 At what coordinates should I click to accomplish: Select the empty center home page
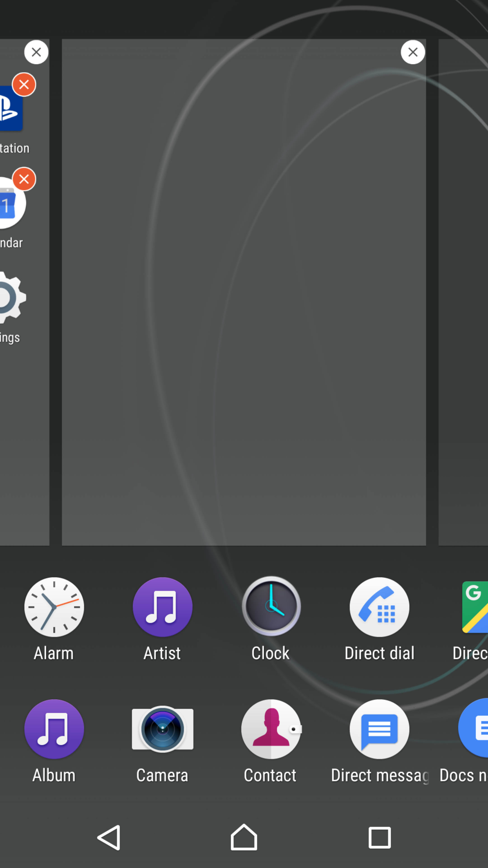coord(244,292)
